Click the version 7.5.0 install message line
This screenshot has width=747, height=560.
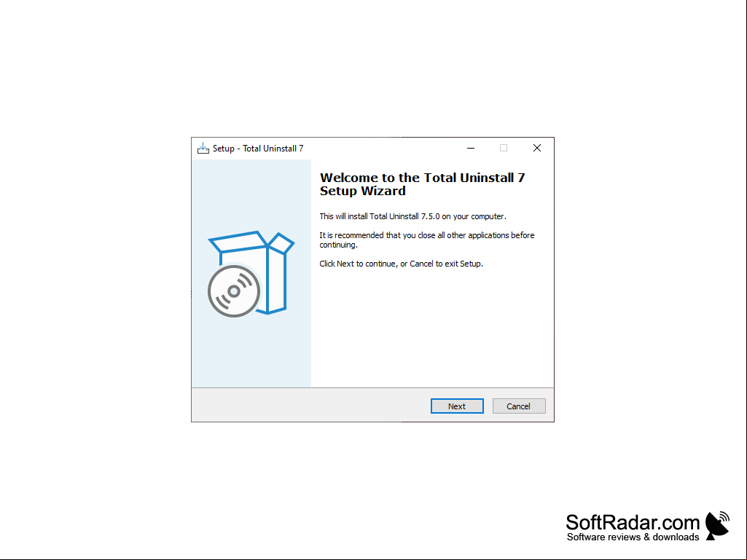tap(412, 216)
